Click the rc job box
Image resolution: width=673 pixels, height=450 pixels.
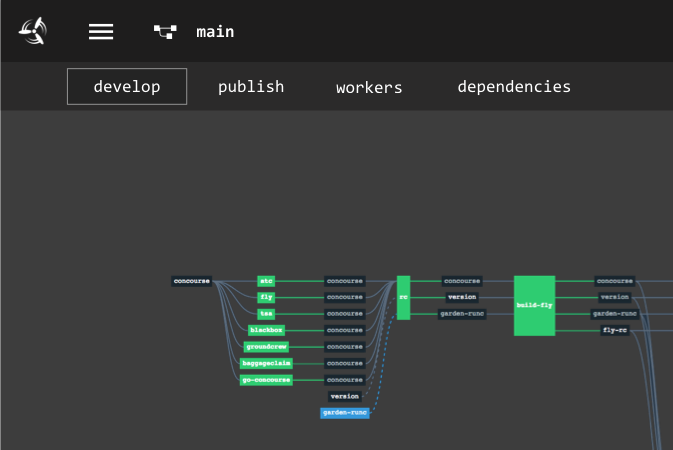[x=403, y=297]
